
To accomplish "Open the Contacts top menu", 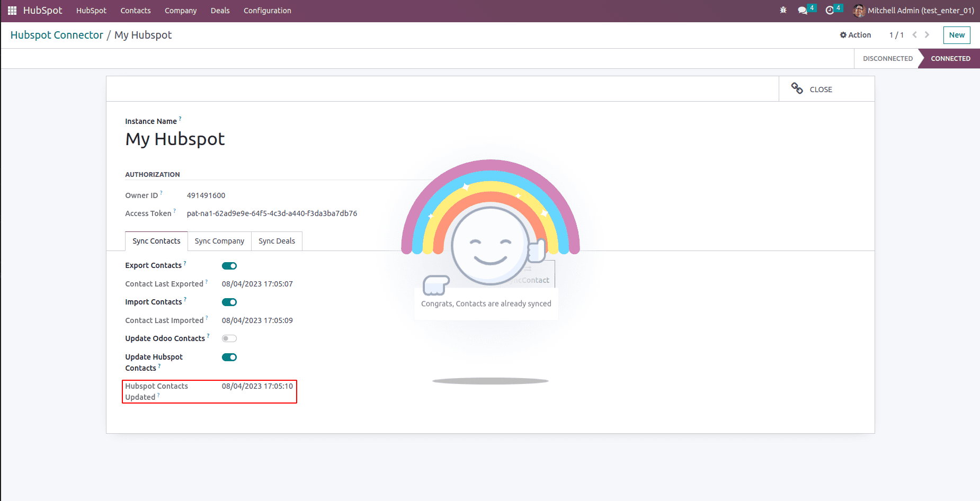I will 136,11.
